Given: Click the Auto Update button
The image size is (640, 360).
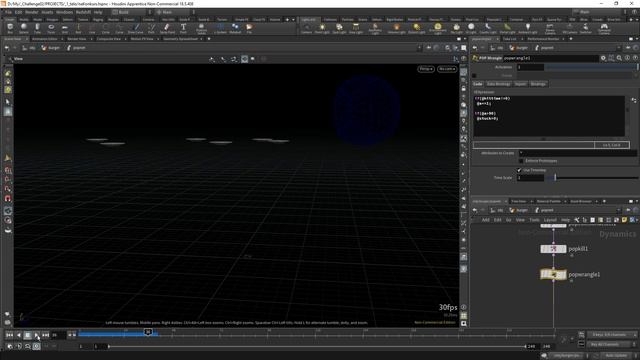Looking at the screenshot, I should tap(616, 356).
